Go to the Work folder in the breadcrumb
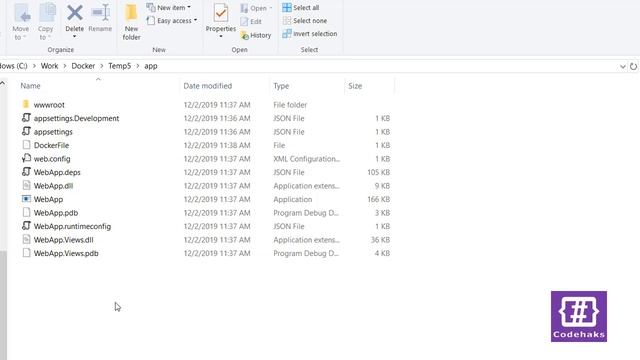 coord(49,66)
